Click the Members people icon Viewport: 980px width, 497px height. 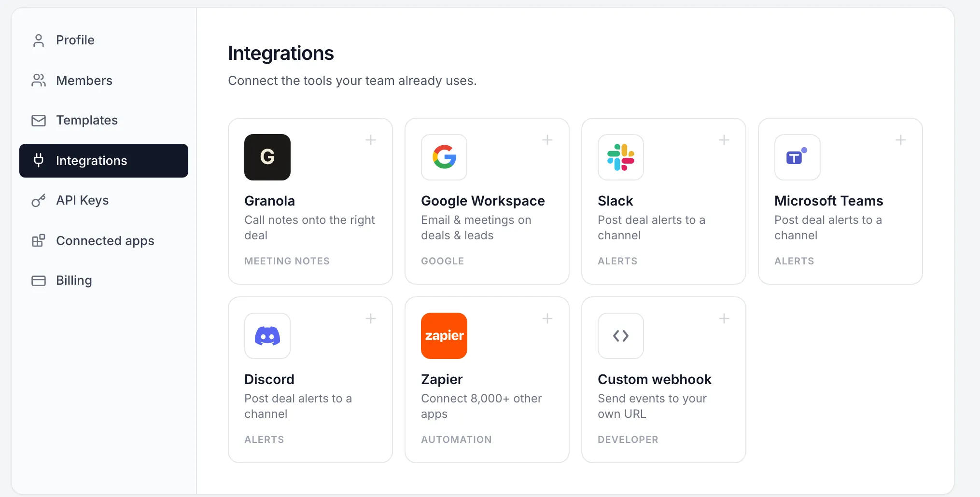pyautogui.click(x=39, y=81)
